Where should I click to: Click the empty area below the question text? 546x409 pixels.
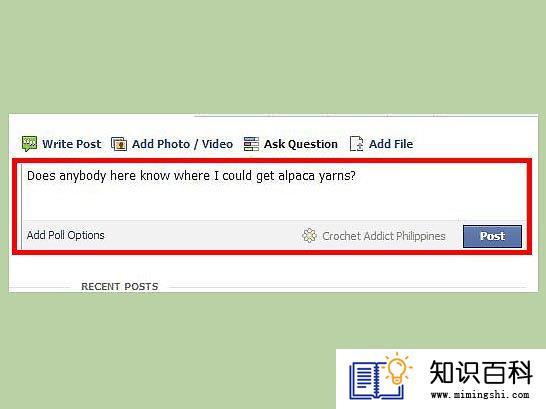pos(273,202)
